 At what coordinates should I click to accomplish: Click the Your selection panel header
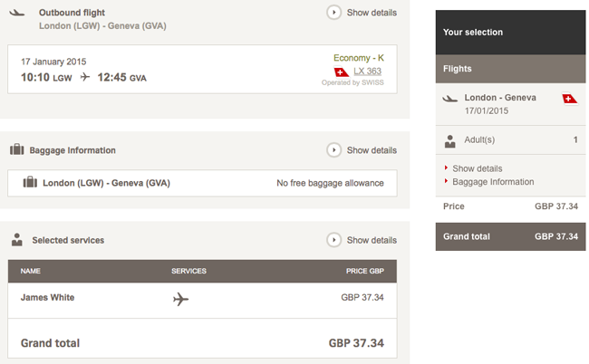coord(510,33)
